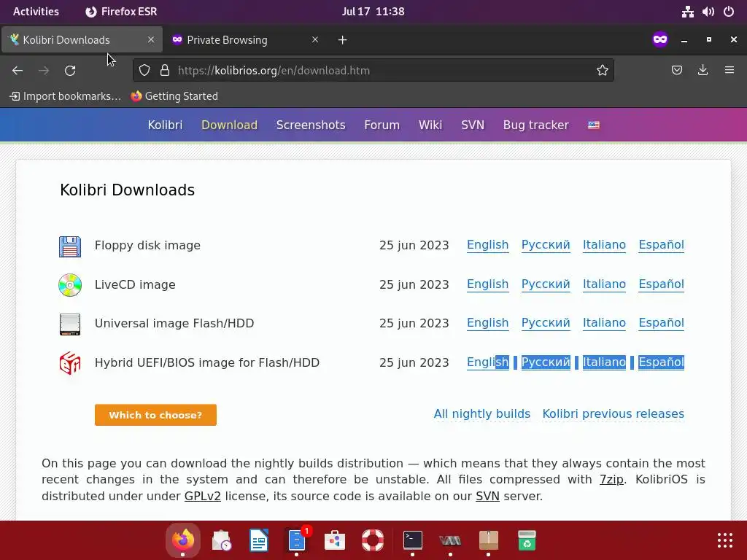Open a new tab with the plus button

(x=343, y=40)
